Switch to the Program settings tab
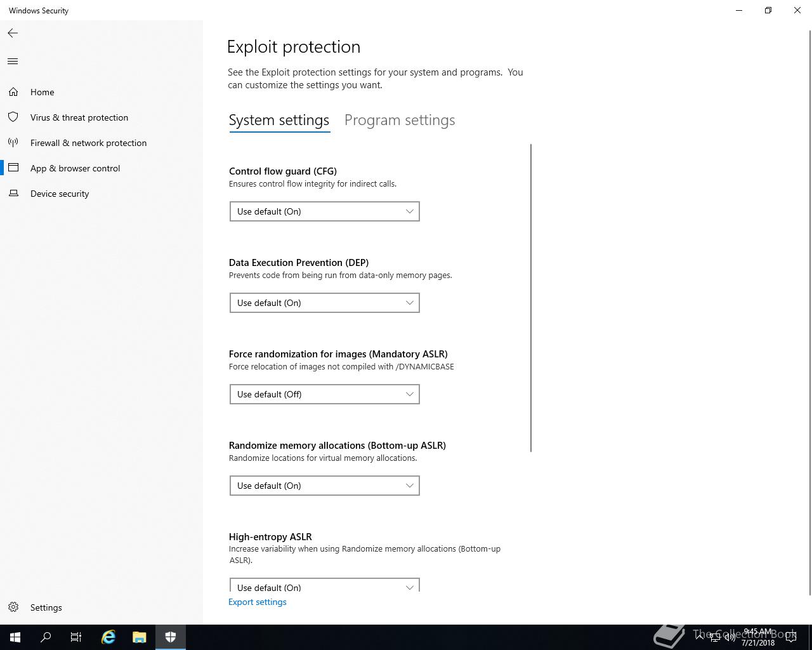Viewport: 812px width, 650px height. pyautogui.click(x=400, y=121)
